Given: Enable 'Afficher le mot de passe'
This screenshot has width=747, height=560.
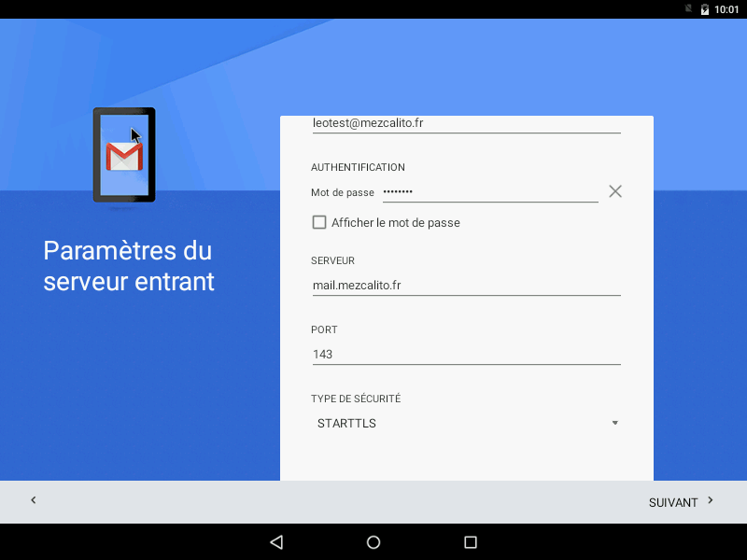Looking at the screenshot, I should (318, 222).
